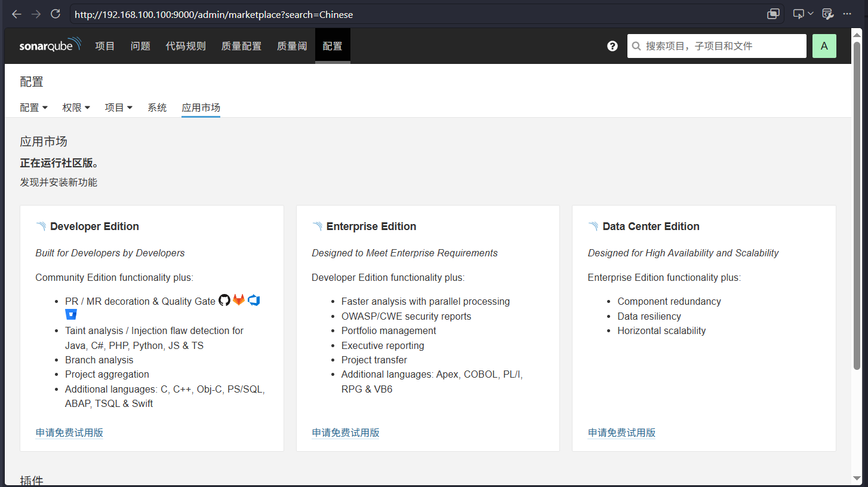This screenshot has height=487, width=868.
Task: Open the browser three-dots menu
Action: click(x=847, y=14)
